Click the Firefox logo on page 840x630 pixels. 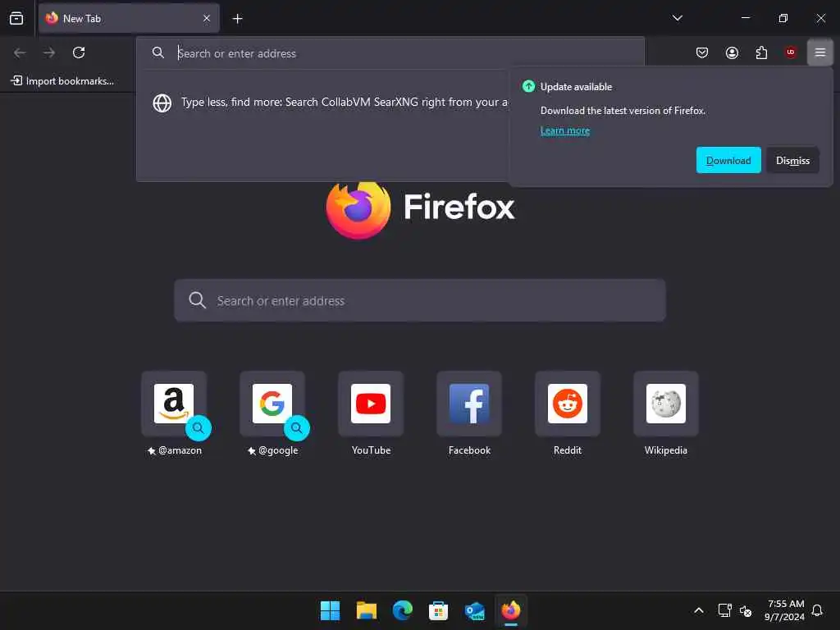point(358,209)
